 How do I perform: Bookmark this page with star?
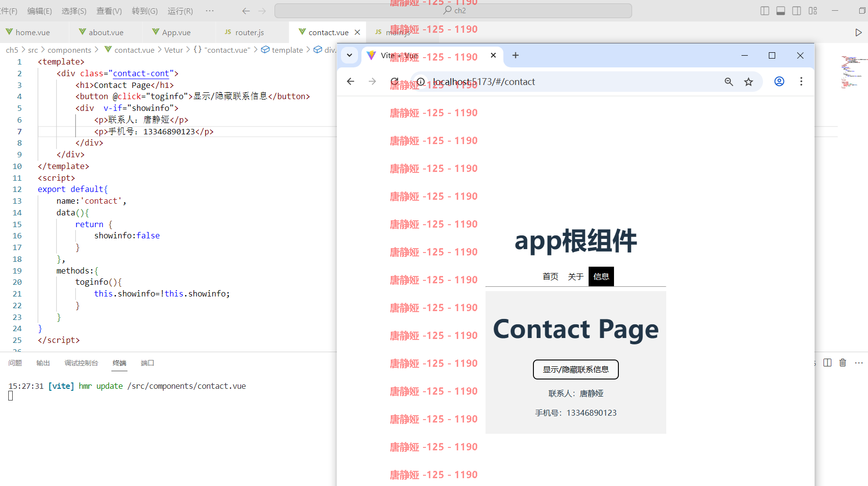[x=748, y=82]
